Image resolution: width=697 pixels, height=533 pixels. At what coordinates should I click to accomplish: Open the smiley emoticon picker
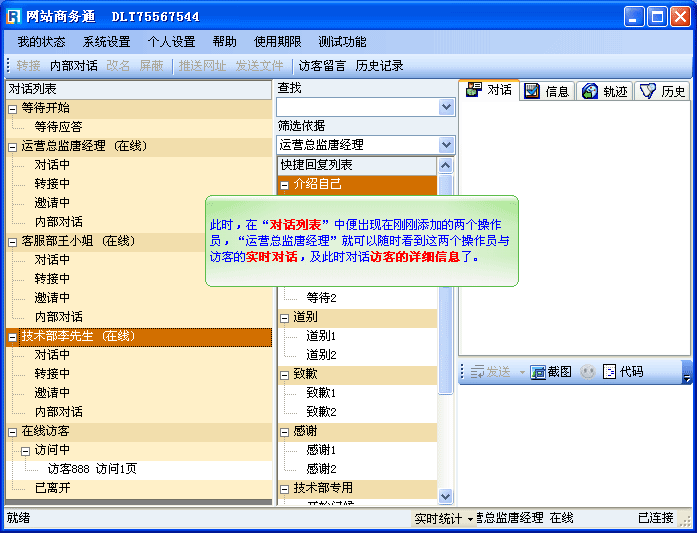[x=588, y=372]
